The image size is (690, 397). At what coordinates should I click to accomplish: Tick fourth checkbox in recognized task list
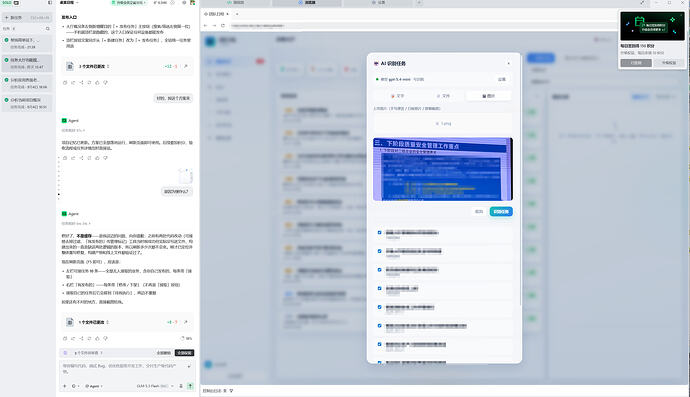point(379,288)
